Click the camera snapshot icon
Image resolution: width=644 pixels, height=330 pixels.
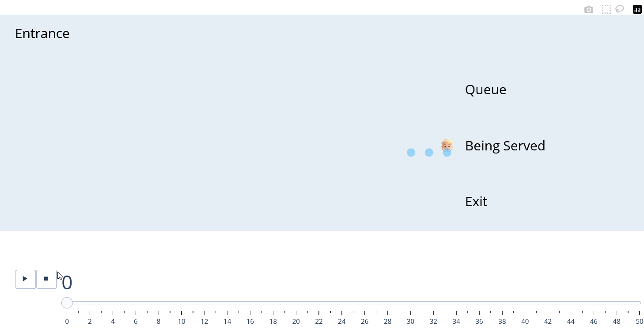[589, 9]
